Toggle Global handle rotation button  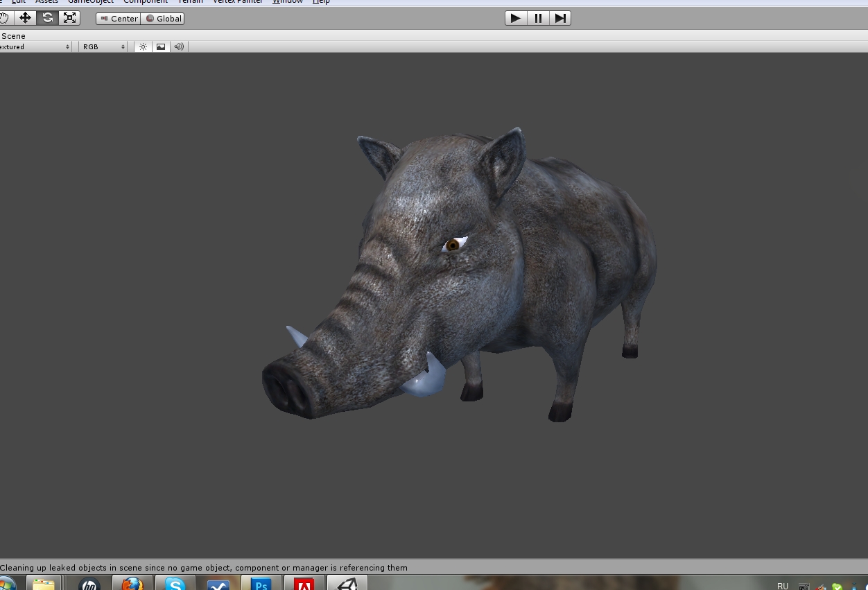[163, 19]
